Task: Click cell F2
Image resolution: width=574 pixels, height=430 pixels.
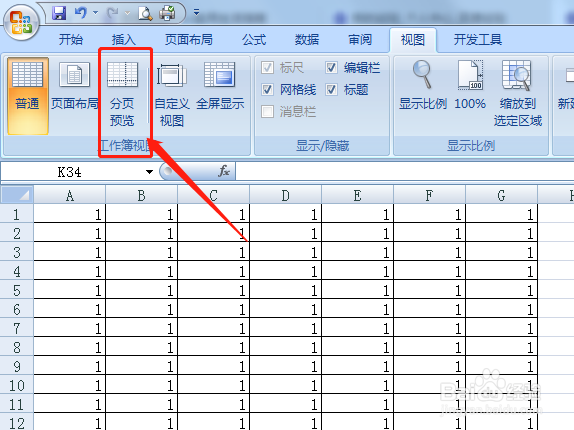Action: pos(429,233)
